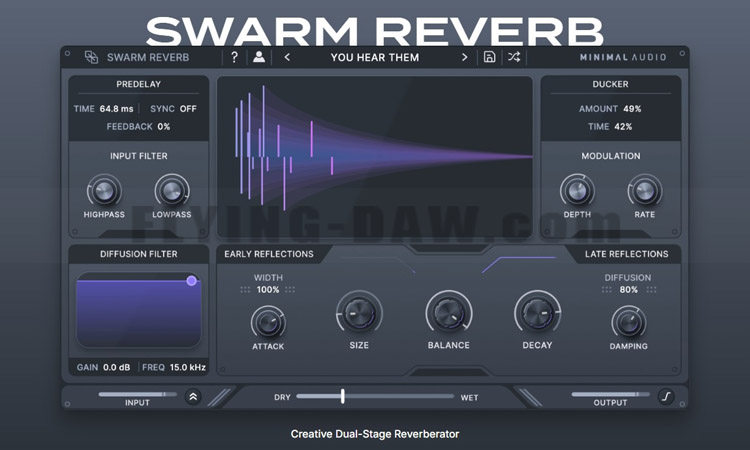This screenshot has height=450, width=750.
Task: Click the Swarm Reverb logo icon
Action: 91,57
